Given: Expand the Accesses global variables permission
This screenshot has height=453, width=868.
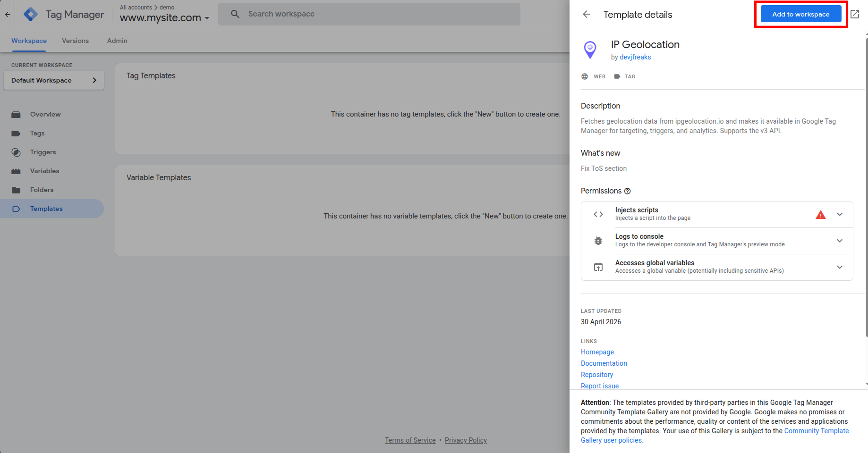Looking at the screenshot, I should (x=840, y=267).
